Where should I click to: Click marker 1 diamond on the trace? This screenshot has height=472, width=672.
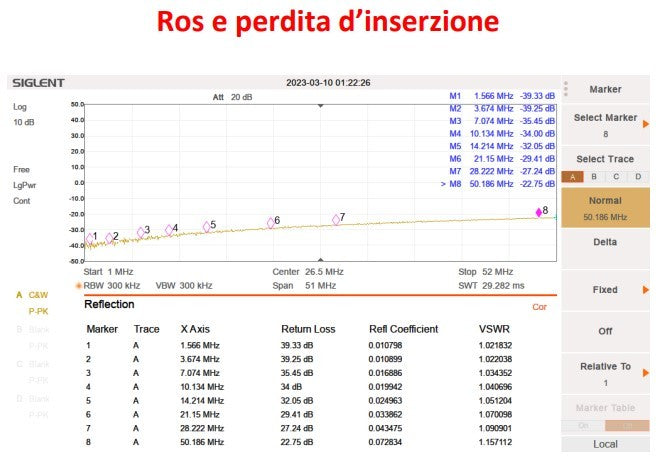click(90, 238)
